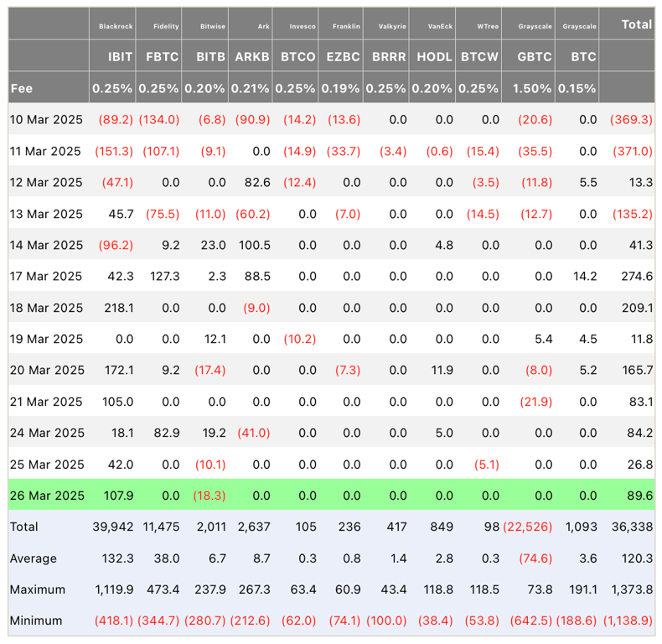Click the 36,338 grand total cell
Image resolution: width=662 pixels, height=644 pixels.
click(x=632, y=527)
